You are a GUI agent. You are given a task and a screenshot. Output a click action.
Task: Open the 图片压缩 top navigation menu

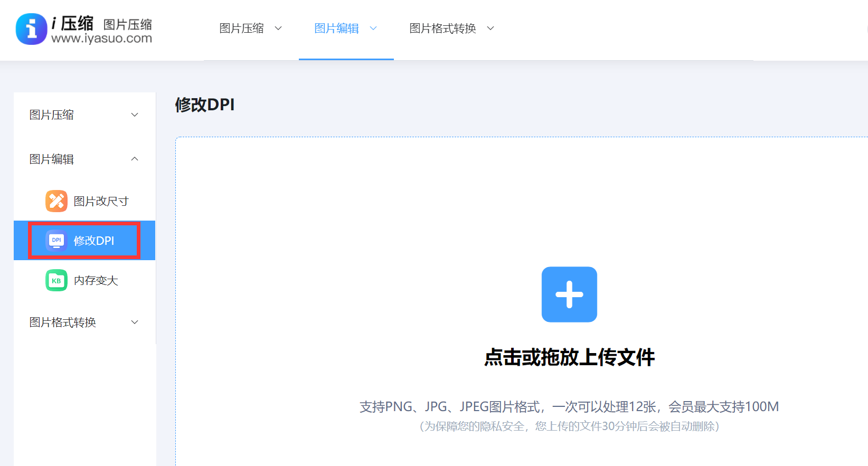(242, 28)
